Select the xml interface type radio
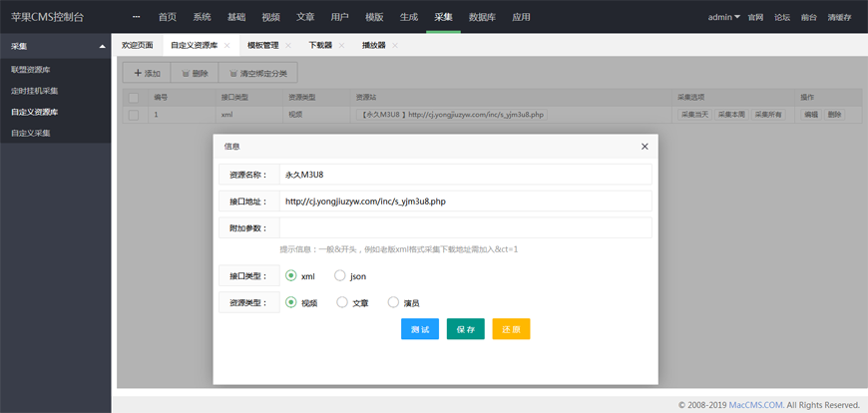The image size is (868, 413). point(290,275)
